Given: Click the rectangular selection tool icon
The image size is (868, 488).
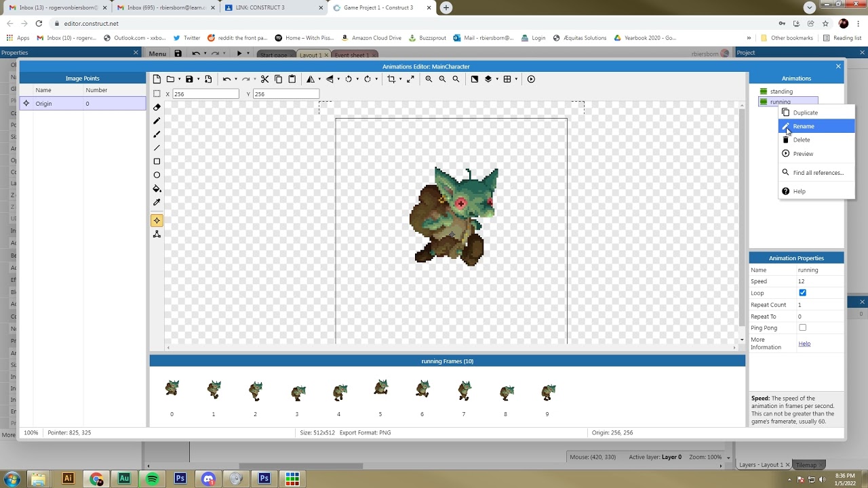Looking at the screenshot, I should point(157,94).
